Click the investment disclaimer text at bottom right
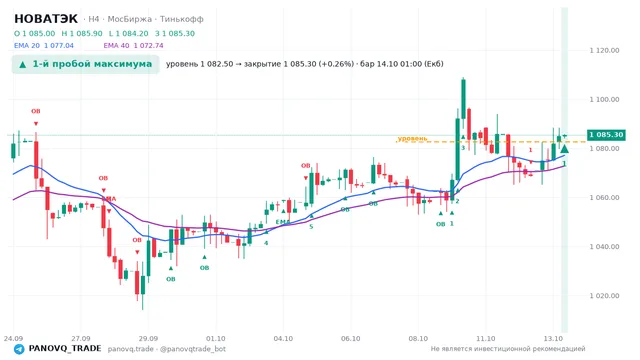Viewport: 640px width, 360px height. click(x=508, y=349)
